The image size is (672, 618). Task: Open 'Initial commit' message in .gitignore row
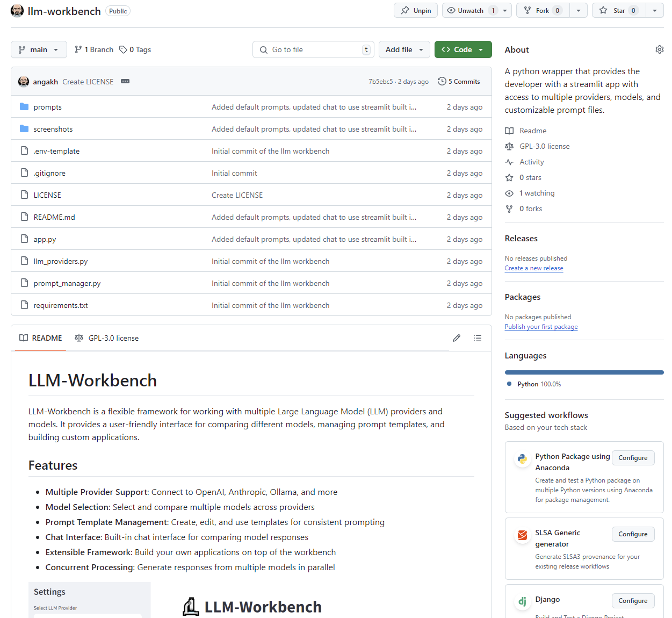coord(234,173)
